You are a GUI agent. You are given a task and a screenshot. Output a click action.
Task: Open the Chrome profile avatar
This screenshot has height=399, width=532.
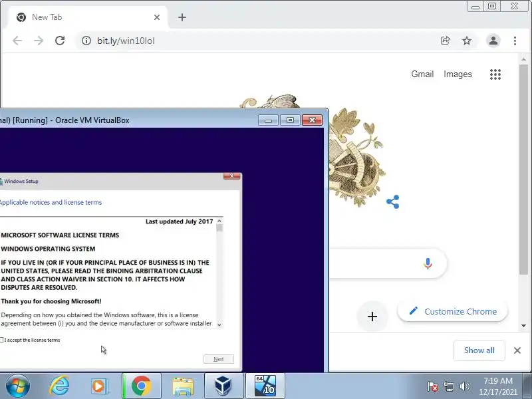pos(493,41)
